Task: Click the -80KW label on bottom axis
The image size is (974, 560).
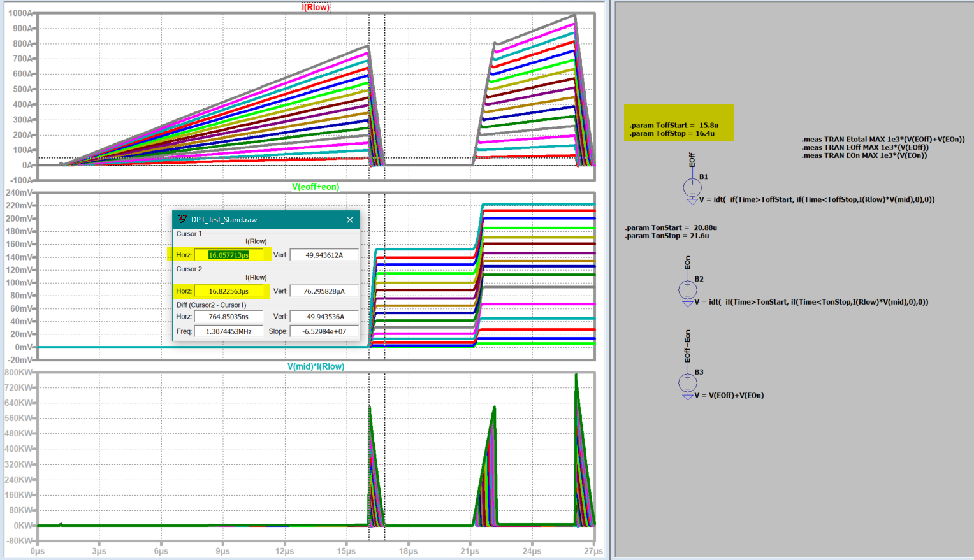Action: click(x=19, y=541)
